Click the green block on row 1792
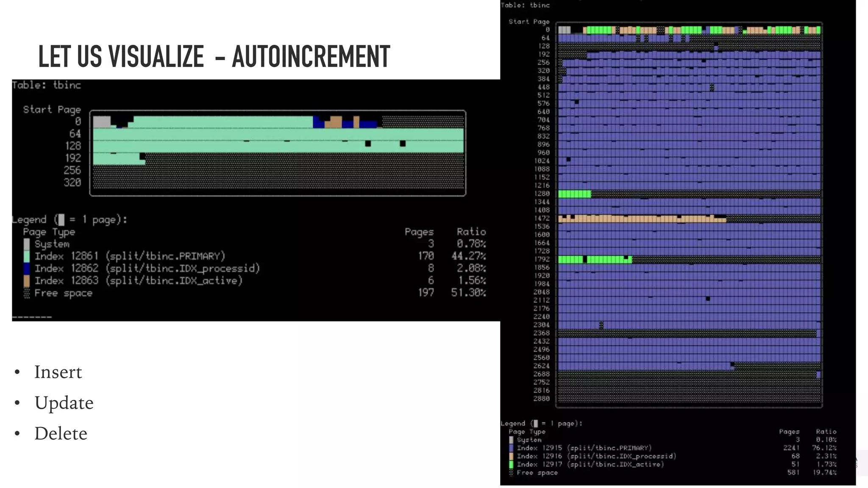This screenshot has height=488, width=868. click(x=595, y=259)
